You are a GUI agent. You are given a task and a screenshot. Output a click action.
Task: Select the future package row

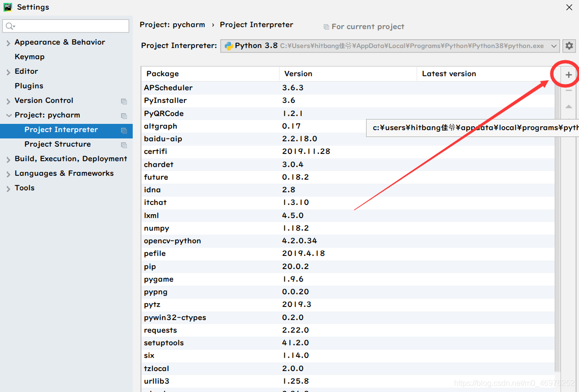[348, 177]
